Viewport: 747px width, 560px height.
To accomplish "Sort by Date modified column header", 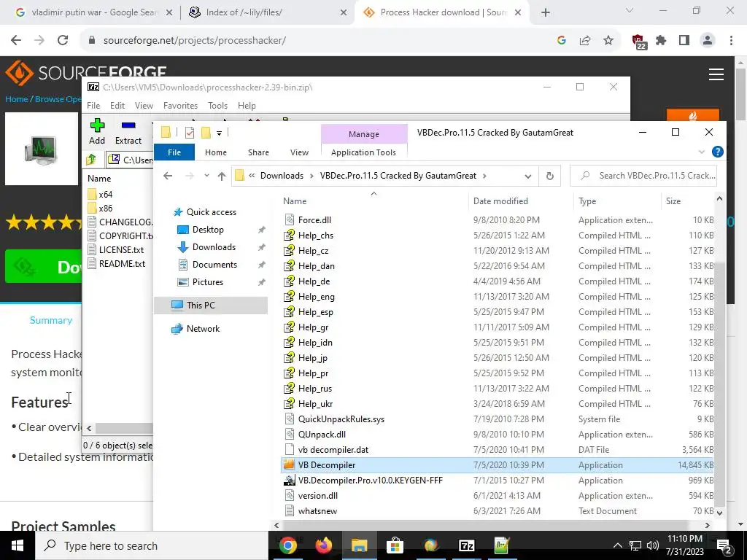I will tap(521, 201).
